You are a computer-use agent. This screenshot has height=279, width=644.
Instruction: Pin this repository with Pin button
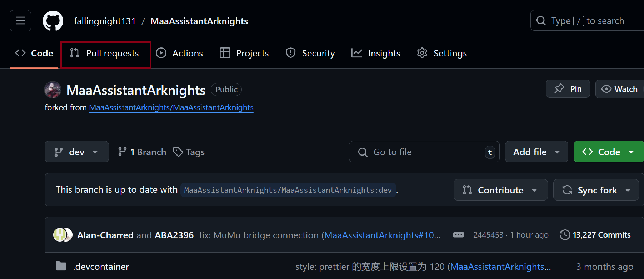point(568,89)
